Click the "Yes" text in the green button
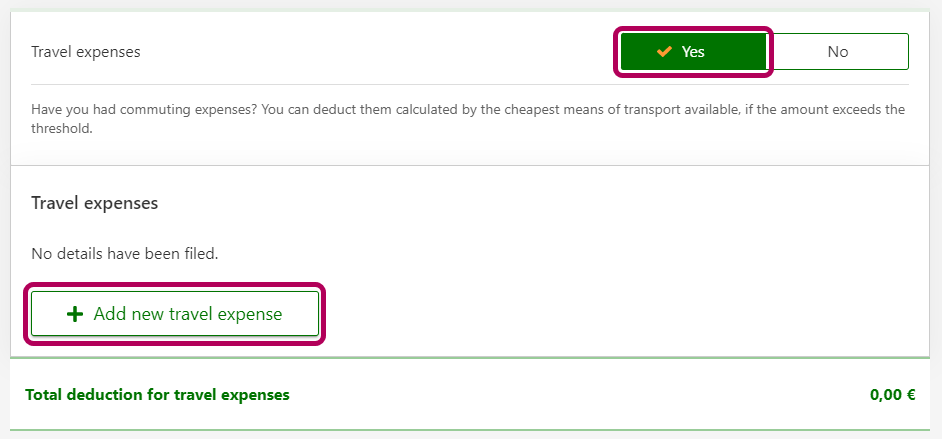The image size is (942, 439). (693, 52)
